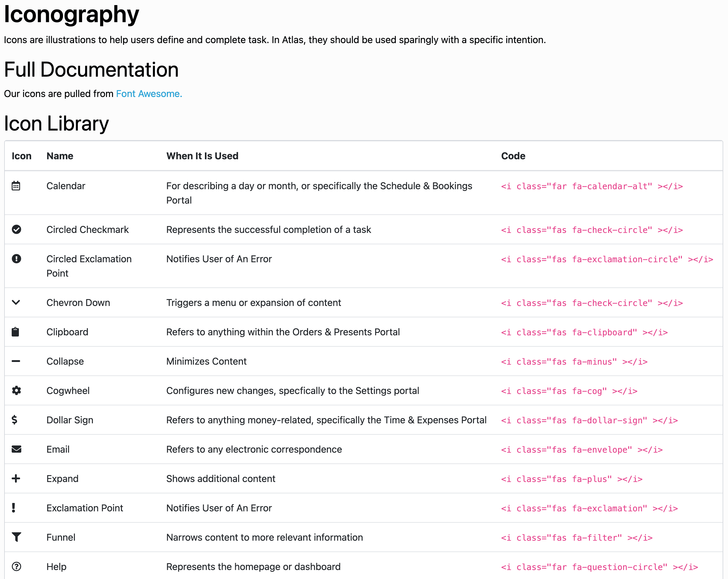Click the fa-minus code snippet
728x579 pixels.
[x=574, y=362]
